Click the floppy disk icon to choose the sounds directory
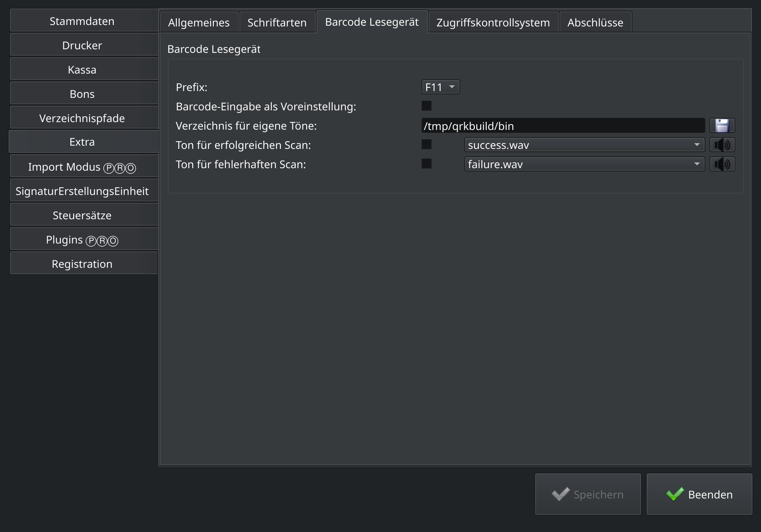This screenshot has width=761, height=532. click(722, 126)
